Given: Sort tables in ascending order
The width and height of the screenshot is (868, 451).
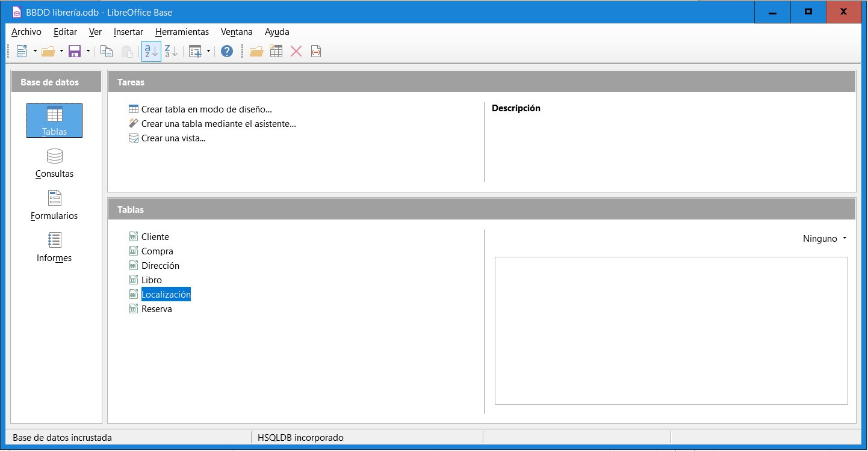Looking at the screenshot, I should tap(151, 52).
